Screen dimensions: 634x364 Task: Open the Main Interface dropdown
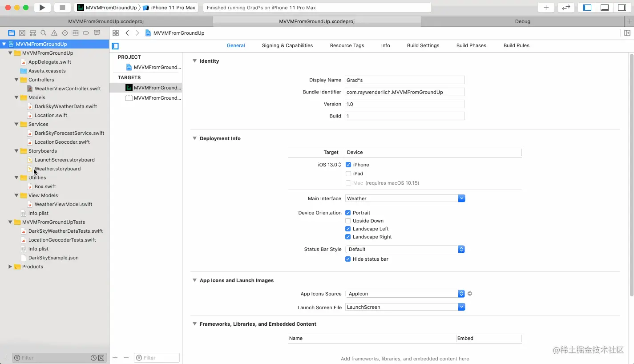[x=462, y=198]
